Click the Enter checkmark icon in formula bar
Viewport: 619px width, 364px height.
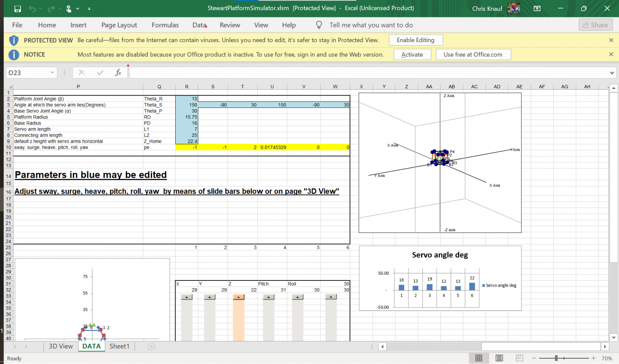pyautogui.click(x=100, y=73)
